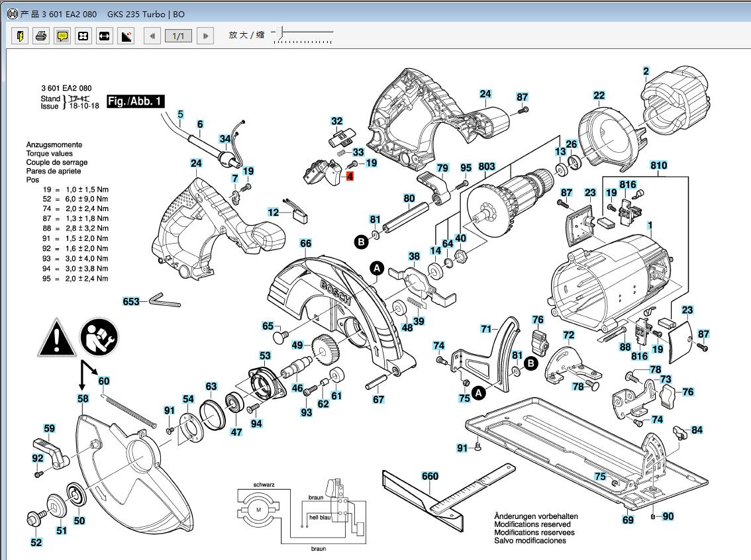Select part label 63
751x560 pixels.
point(211,387)
